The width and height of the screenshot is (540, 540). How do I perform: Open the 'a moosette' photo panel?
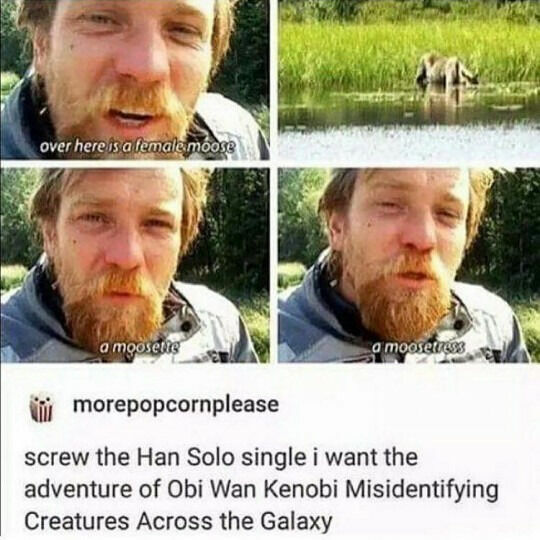135,265
